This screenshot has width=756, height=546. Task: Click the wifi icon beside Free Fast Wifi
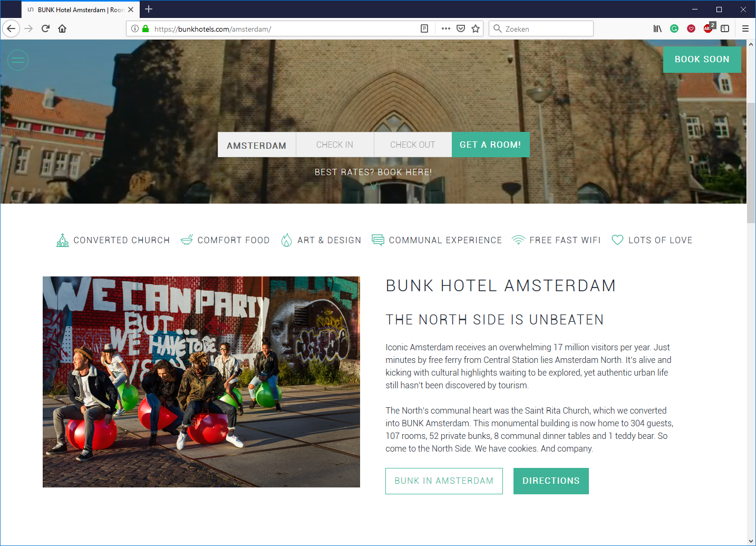click(519, 240)
